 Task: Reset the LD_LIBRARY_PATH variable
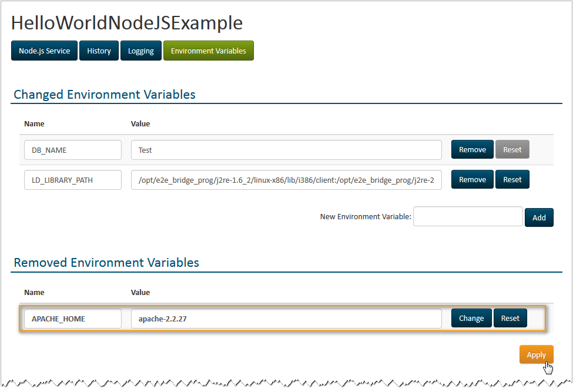[512, 180]
